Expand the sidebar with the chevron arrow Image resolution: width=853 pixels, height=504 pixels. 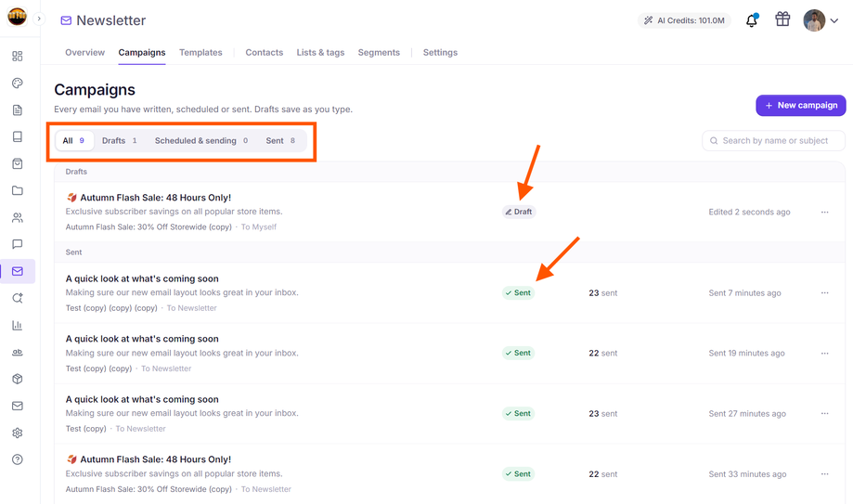[39, 19]
